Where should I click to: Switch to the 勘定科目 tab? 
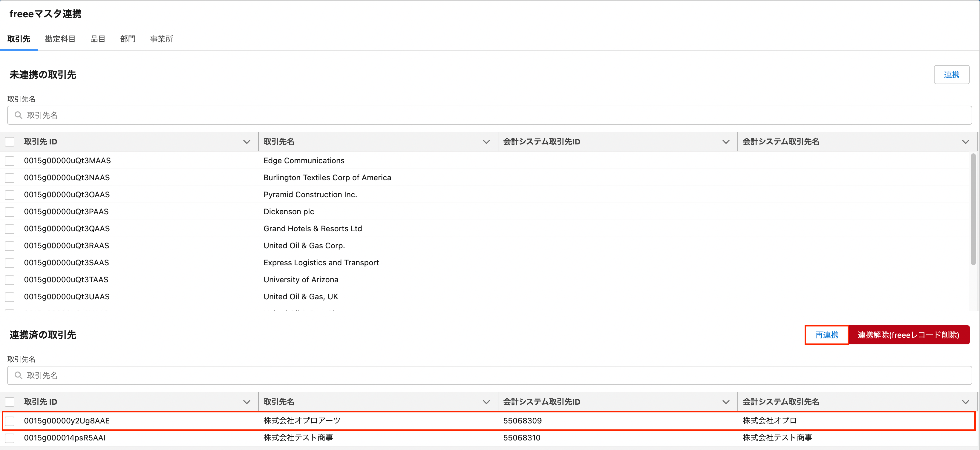point(60,39)
